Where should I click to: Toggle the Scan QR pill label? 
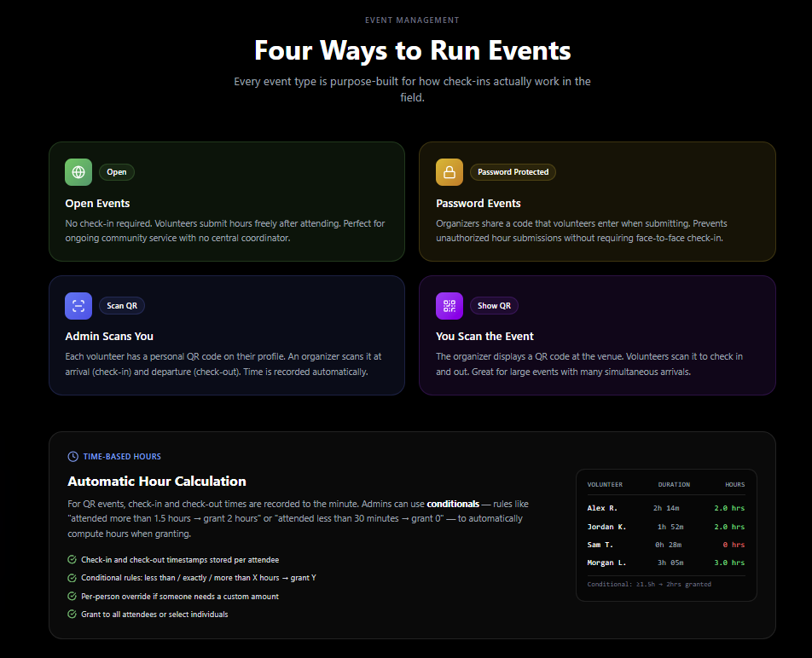tap(121, 305)
